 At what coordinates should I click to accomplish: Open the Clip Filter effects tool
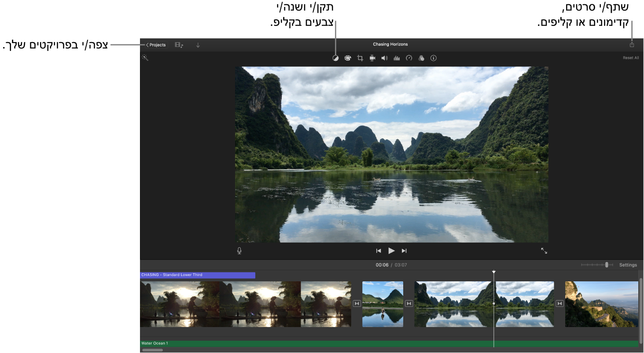click(421, 58)
